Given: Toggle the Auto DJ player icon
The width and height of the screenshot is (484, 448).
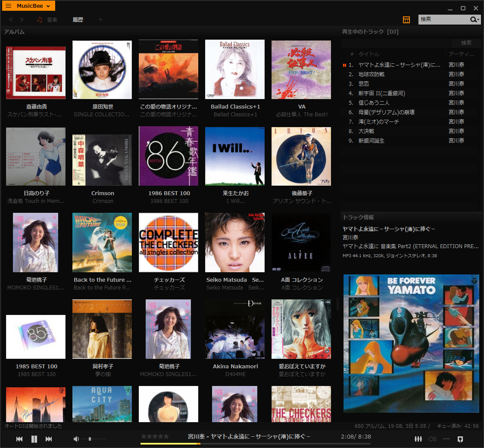Looking at the screenshot, I should (460, 439).
